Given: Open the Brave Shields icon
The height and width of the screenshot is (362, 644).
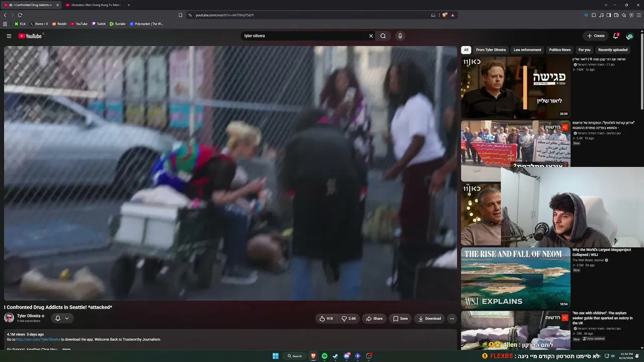Looking at the screenshot, I should pos(445,15).
